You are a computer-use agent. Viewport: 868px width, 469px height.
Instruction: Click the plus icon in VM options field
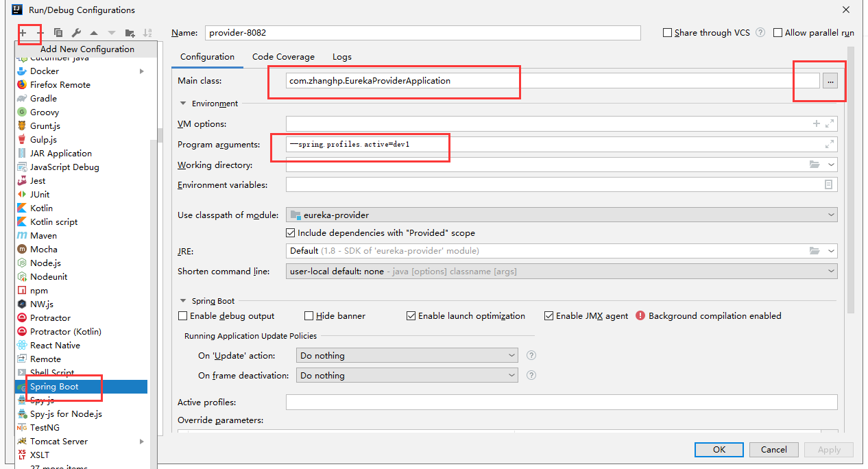point(817,123)
